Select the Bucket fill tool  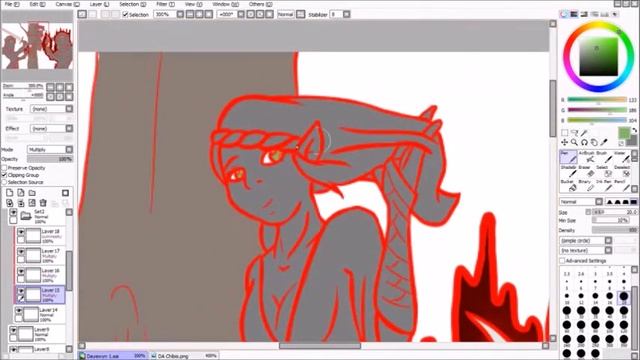[x=568, y=186]
